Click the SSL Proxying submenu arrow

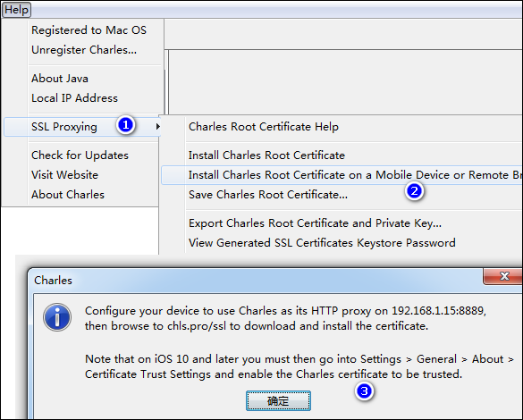[x=157, y=127]
